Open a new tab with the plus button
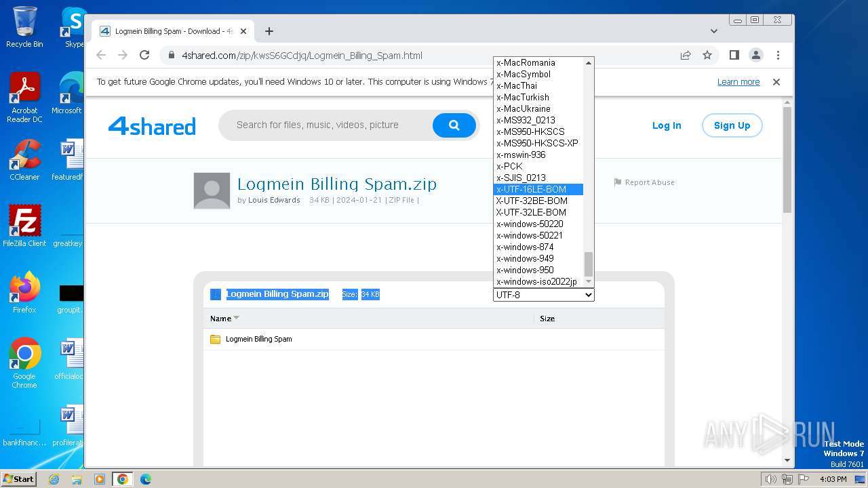 click(269, 31)
